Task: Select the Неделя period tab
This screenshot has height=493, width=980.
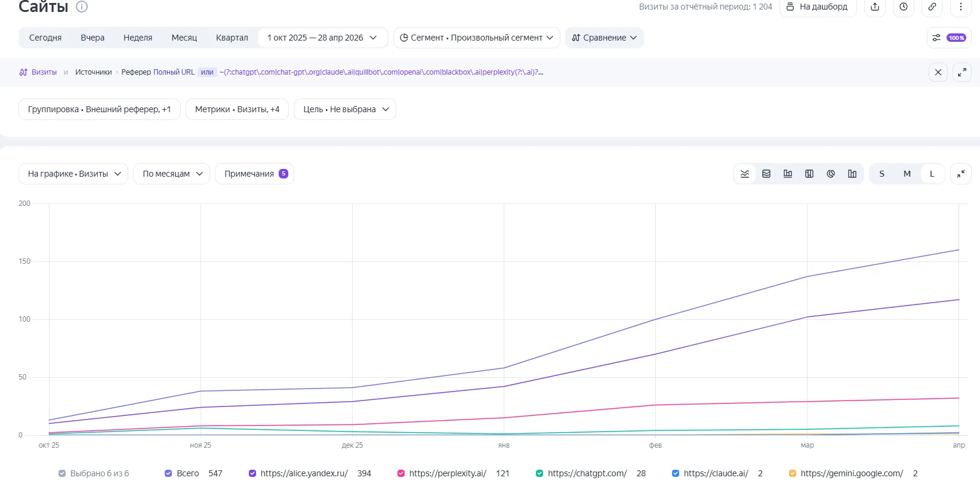Action: pyautogui.click(x=138, y=38)
